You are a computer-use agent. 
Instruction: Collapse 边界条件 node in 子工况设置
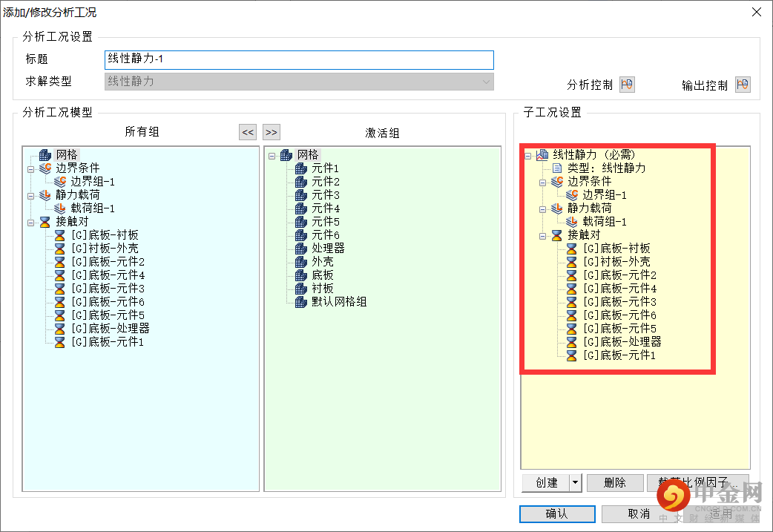[542, 183]
